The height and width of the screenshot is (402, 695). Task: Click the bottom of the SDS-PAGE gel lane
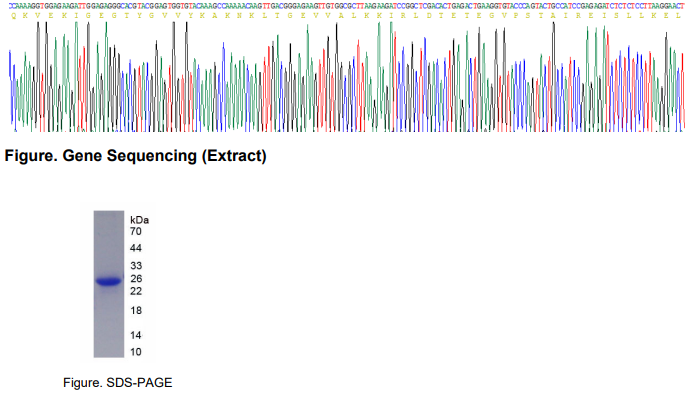[x=108, y=352]
